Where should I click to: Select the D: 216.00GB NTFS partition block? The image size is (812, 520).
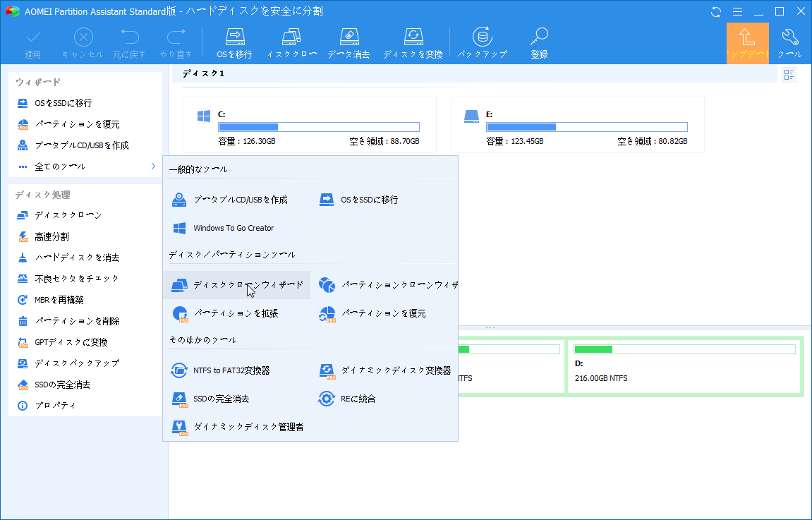pyautogui.click(x=684, y=367)
